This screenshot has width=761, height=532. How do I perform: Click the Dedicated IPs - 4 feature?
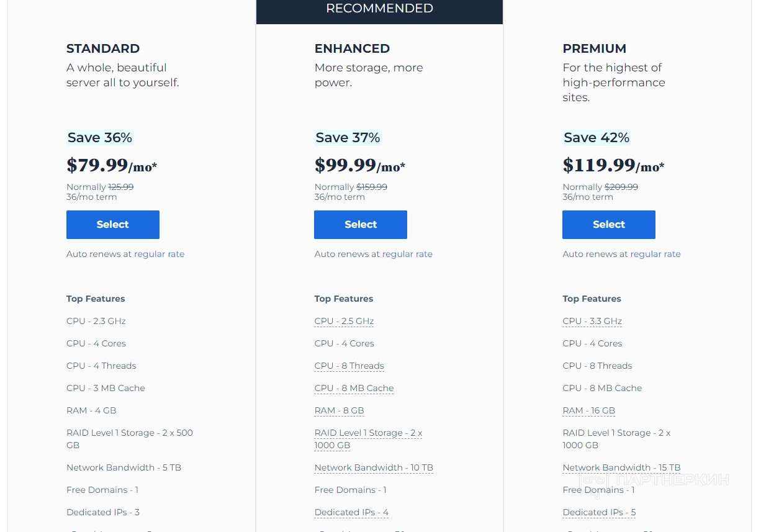351,512
